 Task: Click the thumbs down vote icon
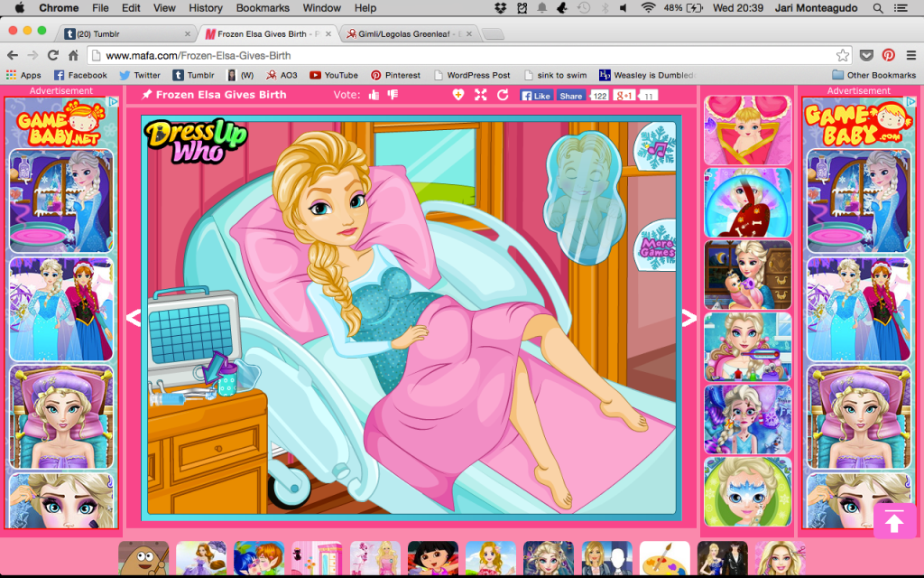point(393,95)
